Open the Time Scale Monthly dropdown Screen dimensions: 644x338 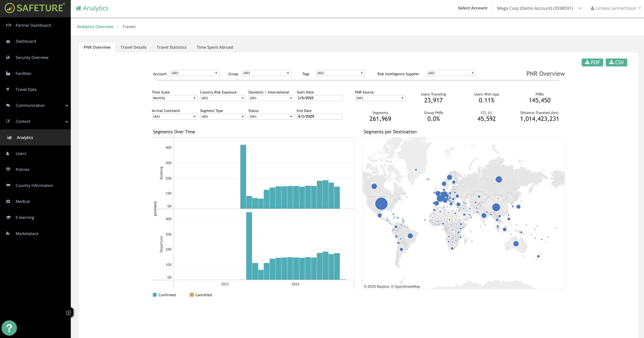174,98
